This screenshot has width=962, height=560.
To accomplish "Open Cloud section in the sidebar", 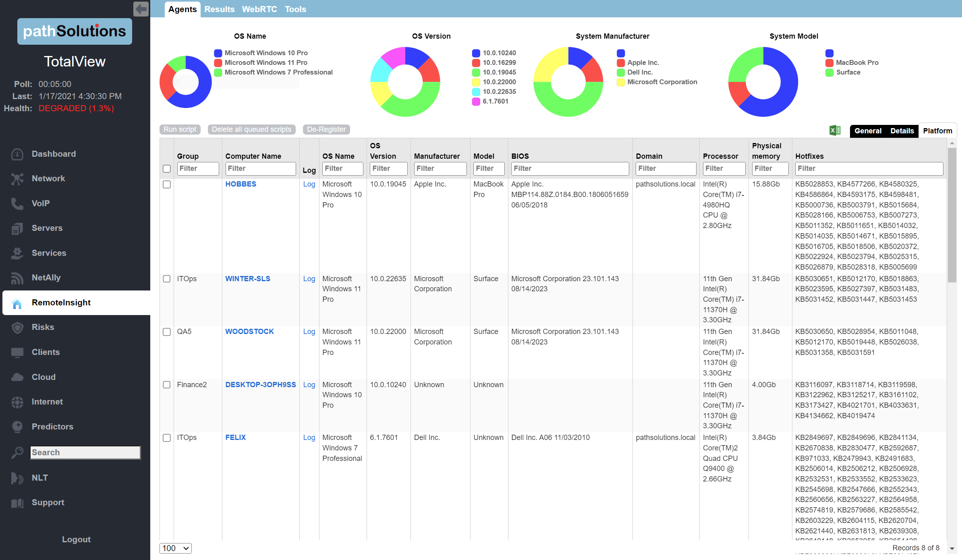I will pos(44,377).
